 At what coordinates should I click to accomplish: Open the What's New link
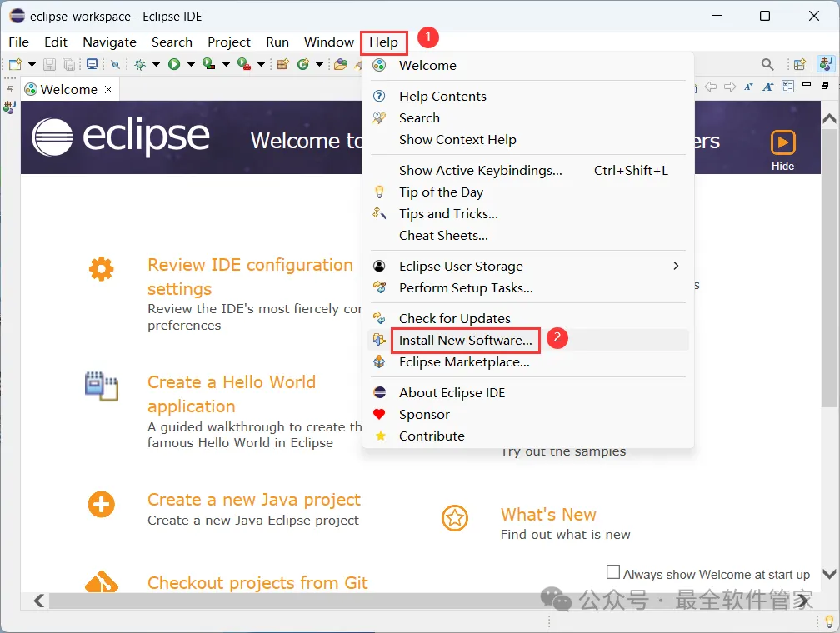coord(548,515)
